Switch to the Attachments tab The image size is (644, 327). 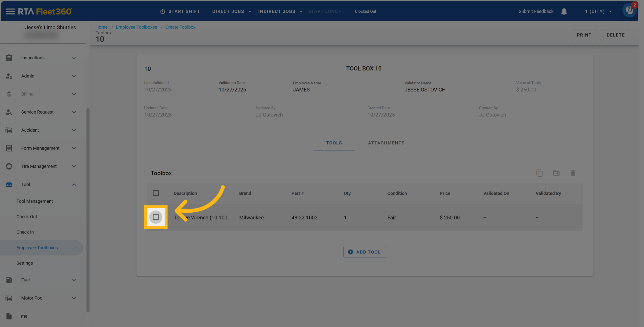click(386, 143)
